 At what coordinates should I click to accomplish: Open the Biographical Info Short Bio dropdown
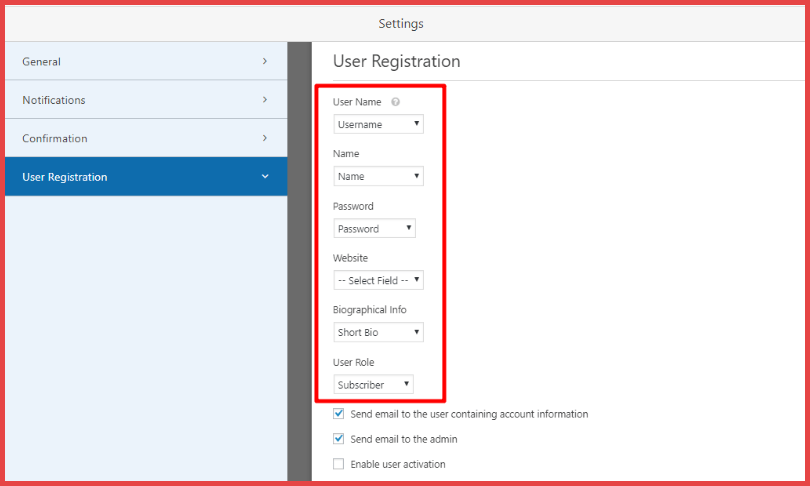coord(378,333)
